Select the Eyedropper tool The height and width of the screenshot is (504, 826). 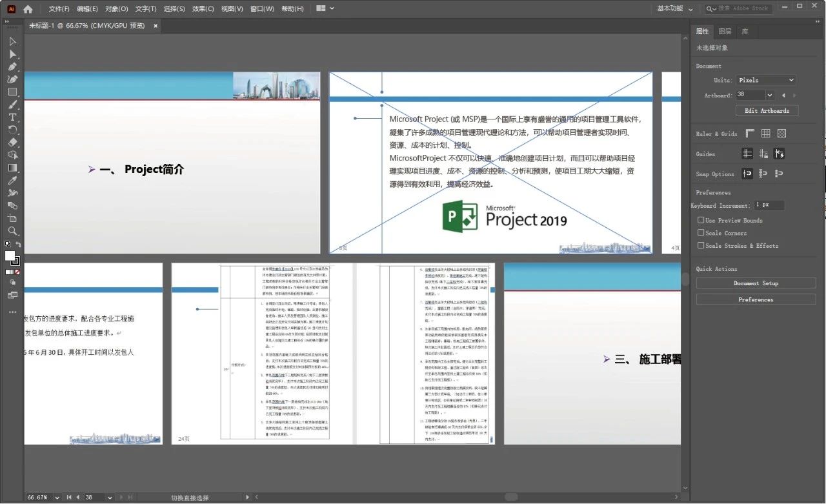point(12,180)
